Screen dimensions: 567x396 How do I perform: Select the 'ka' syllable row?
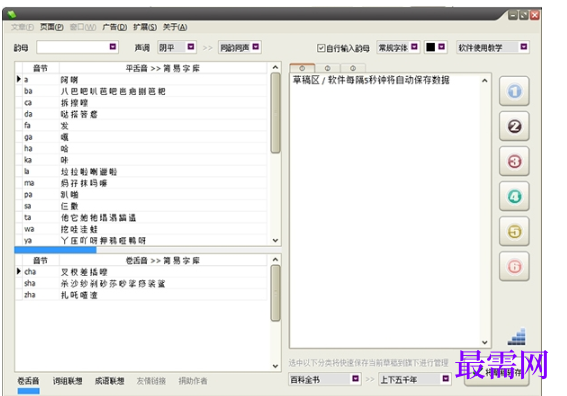click(141, 160)
